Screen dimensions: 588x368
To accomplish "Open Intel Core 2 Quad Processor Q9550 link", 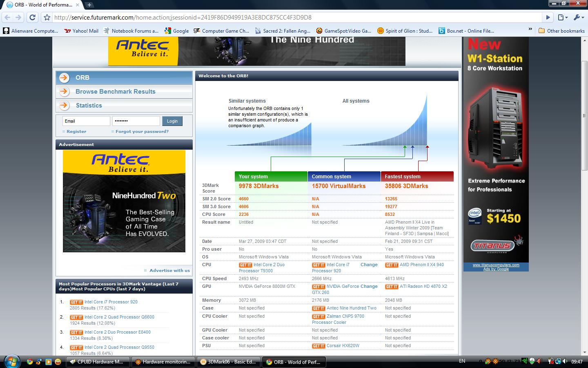I will (119, 348).
